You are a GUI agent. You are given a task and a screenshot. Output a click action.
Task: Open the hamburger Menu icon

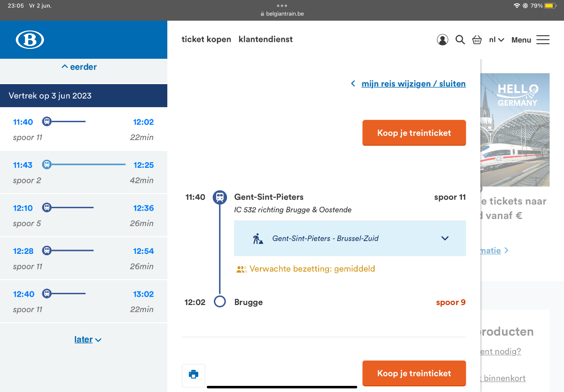click(x=543, y=40)
